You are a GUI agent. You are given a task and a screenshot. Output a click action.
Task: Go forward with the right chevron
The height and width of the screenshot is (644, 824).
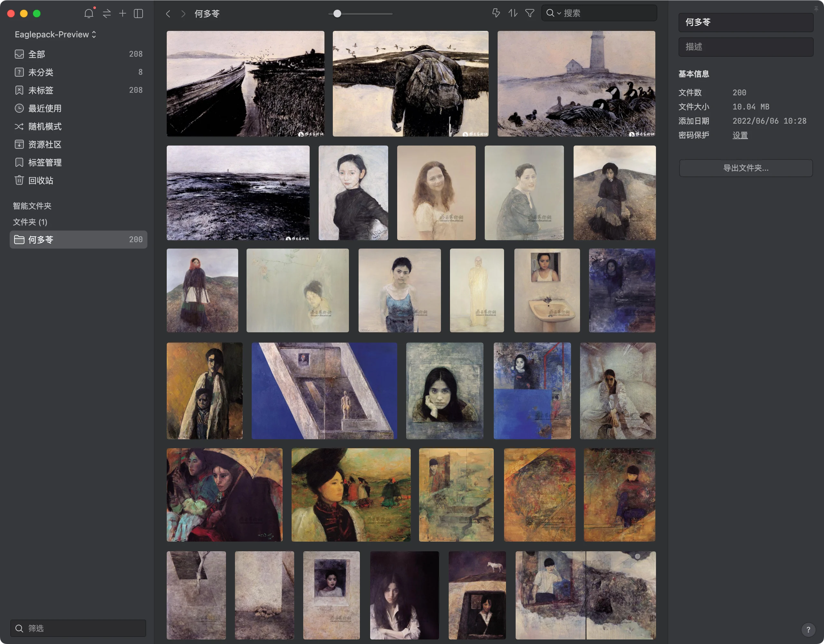point(183,14)
